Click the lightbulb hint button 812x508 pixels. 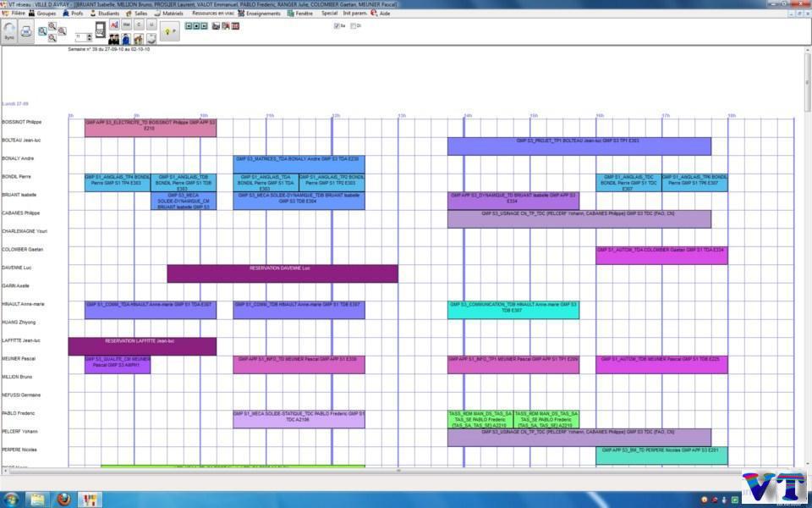pyautogui.click(x=169, y=32)
